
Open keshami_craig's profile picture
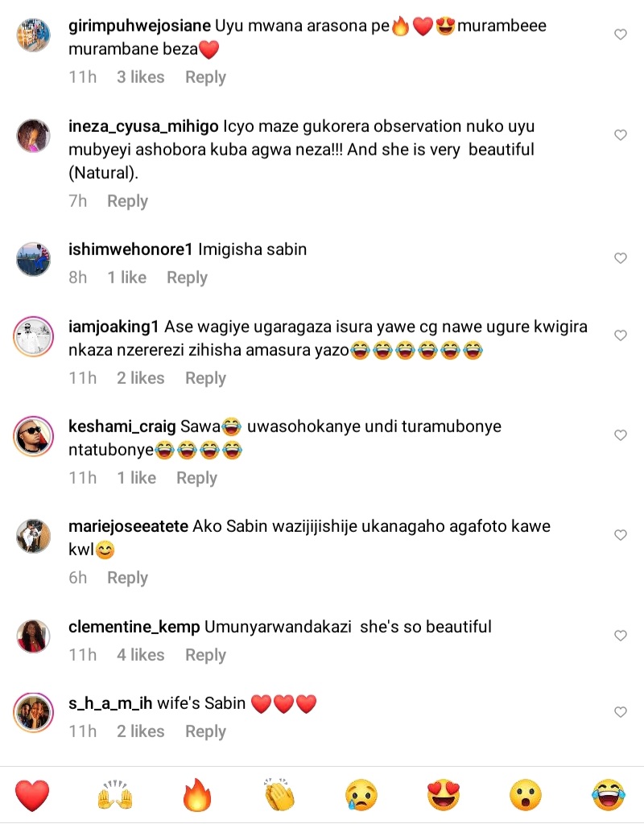[x=34, y=436]
